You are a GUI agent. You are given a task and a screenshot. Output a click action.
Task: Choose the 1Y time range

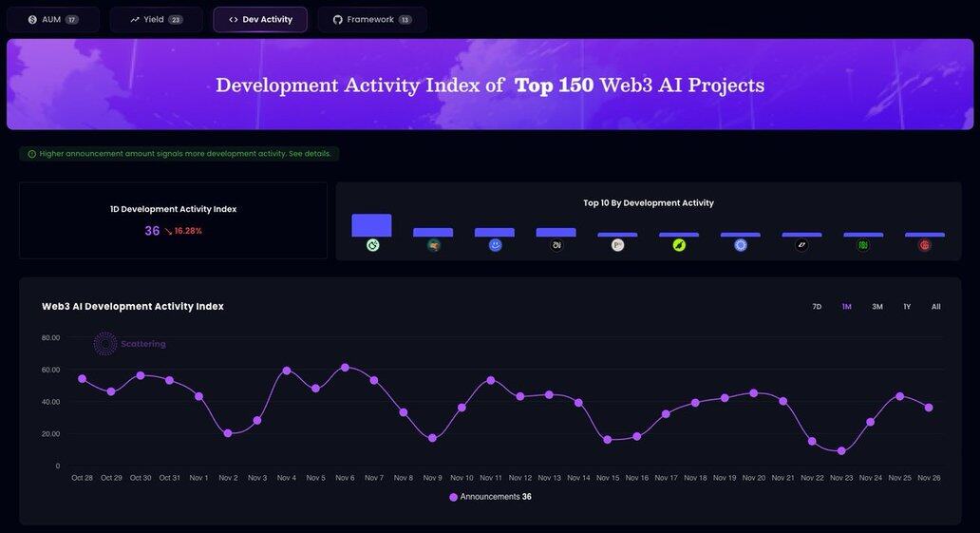[x=907, y=307]
